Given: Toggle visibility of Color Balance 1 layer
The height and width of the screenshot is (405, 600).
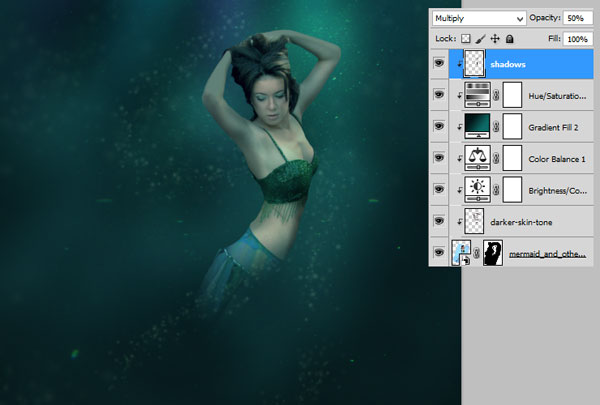Looking at the screenshot, I should [x=439, y=157].
